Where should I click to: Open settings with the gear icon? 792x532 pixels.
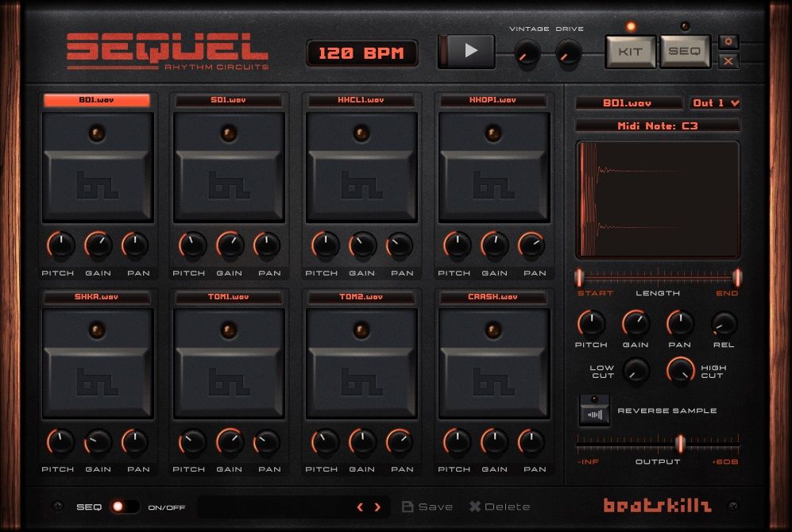tap(728, 42)
